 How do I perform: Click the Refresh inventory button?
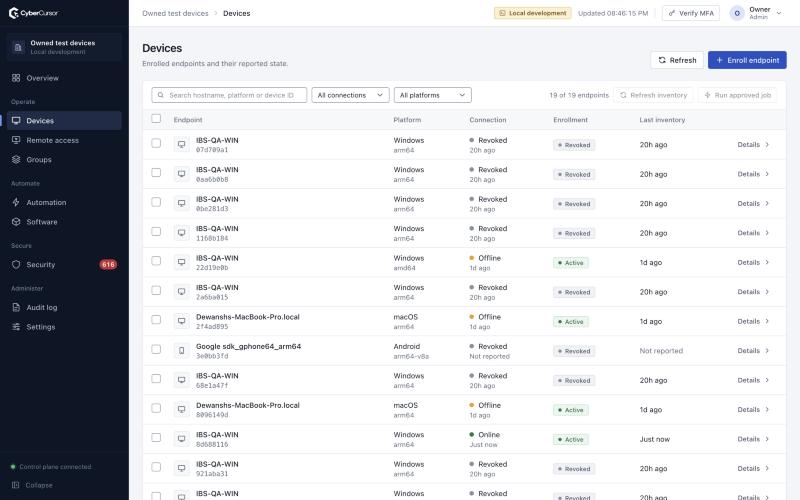coord(653,95)
